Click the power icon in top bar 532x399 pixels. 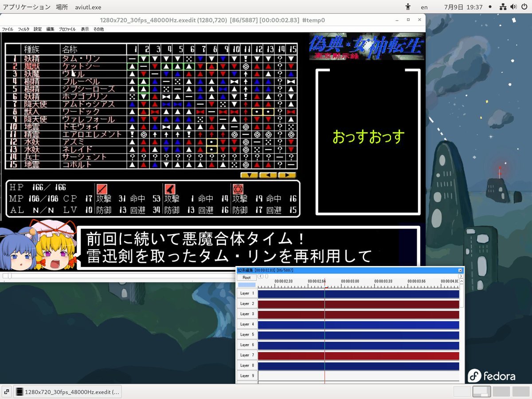point(524,7)
